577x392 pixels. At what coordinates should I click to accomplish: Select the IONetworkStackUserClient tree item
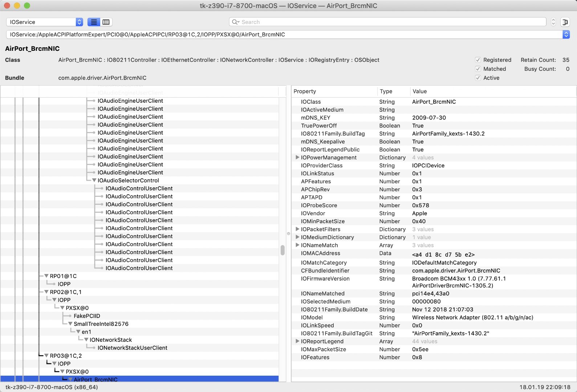coord(133,348)
